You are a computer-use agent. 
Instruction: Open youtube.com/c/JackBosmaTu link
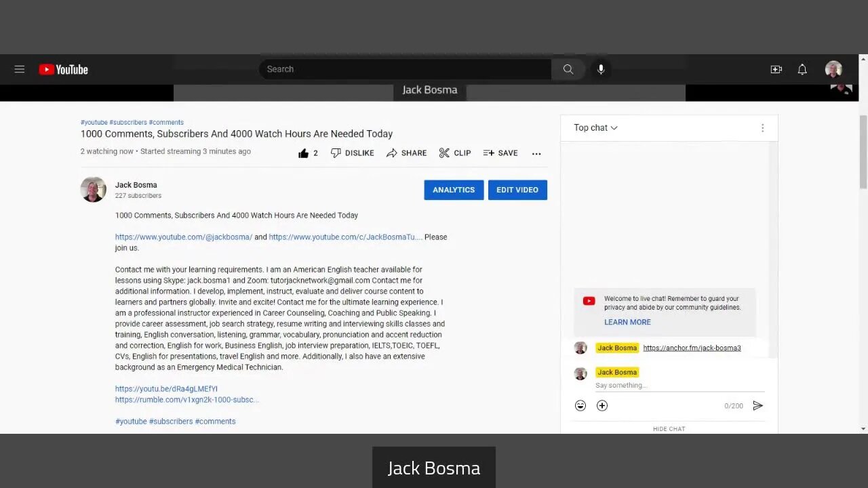coord(345,237)
